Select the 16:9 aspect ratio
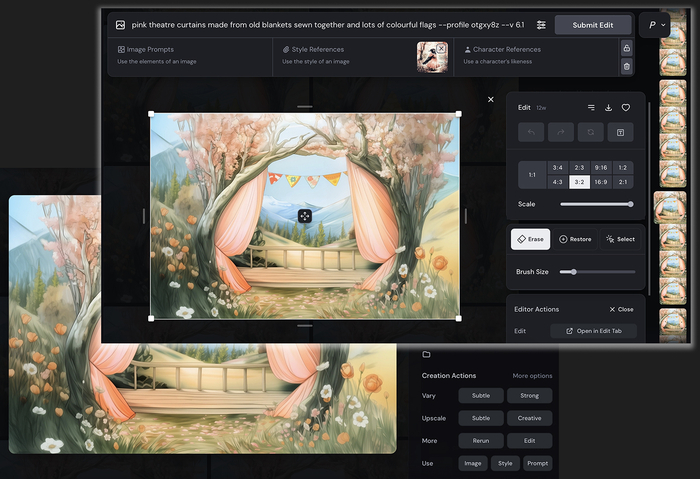 pos(600,182)
